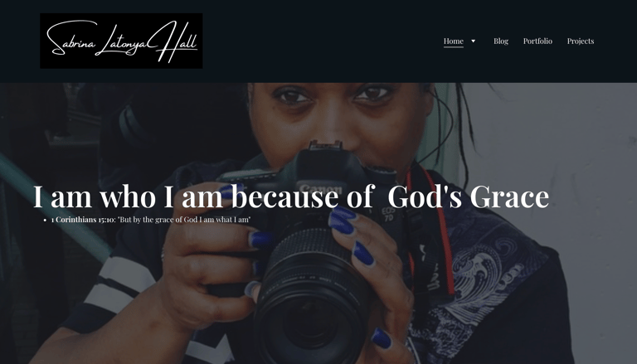Navigate to the Projects page

click(x=581, y=41)
